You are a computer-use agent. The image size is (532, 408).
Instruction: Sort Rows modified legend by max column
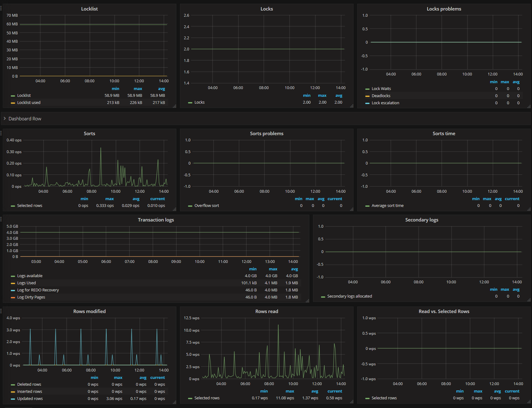pyautogui.click(x=118, y=378)
